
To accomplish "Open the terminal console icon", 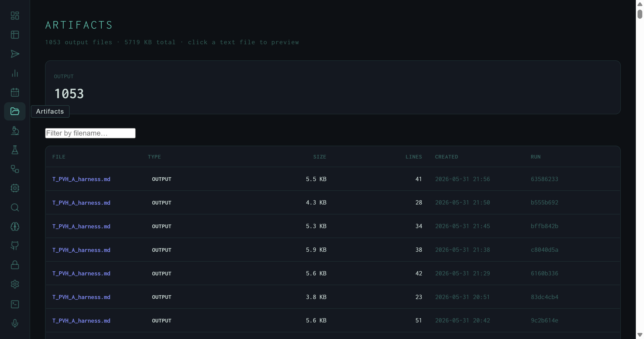I will (x=15, y=304).
